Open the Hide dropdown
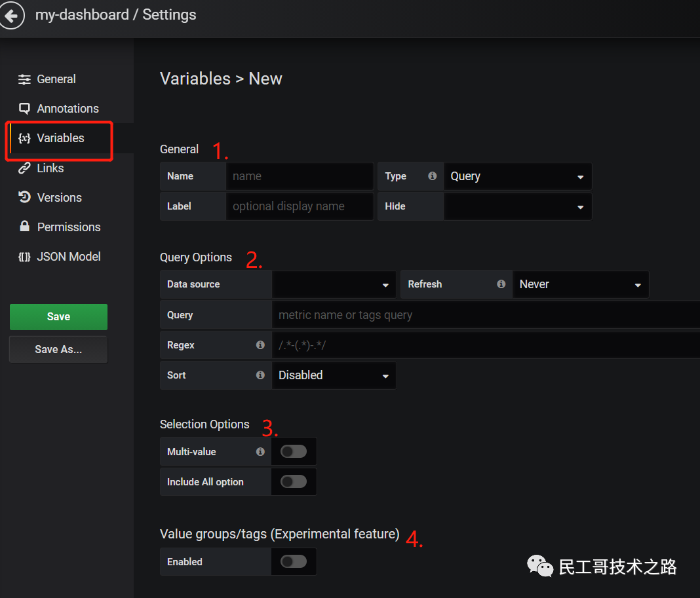Viewport: 700px width, 598px height. (x=517, y=206)
